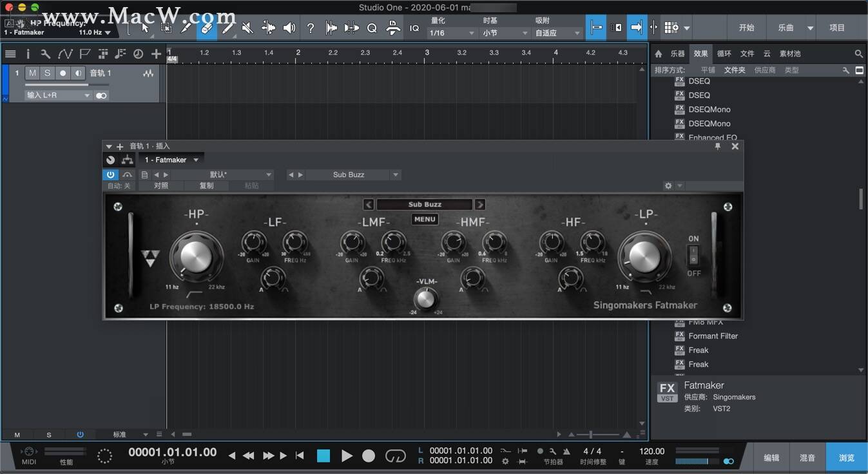This screenshot has height=474, width=868.
Task: Select the Bend tool
Action: 268,28
